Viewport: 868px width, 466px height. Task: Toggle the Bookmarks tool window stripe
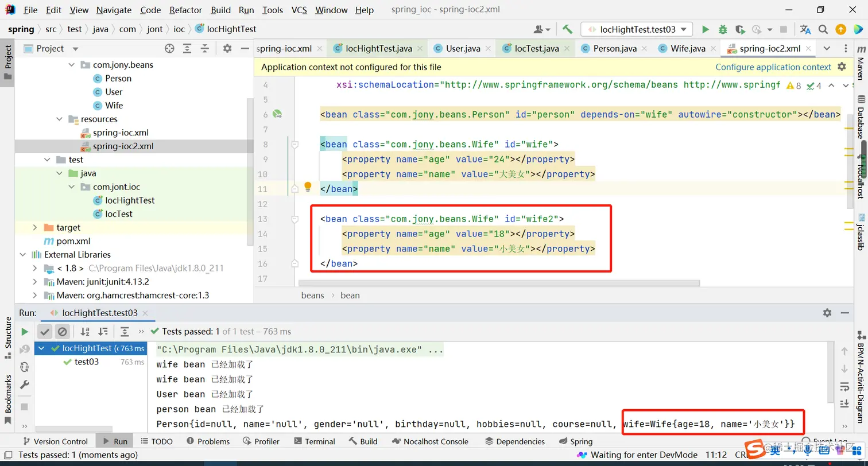(7, 399)
